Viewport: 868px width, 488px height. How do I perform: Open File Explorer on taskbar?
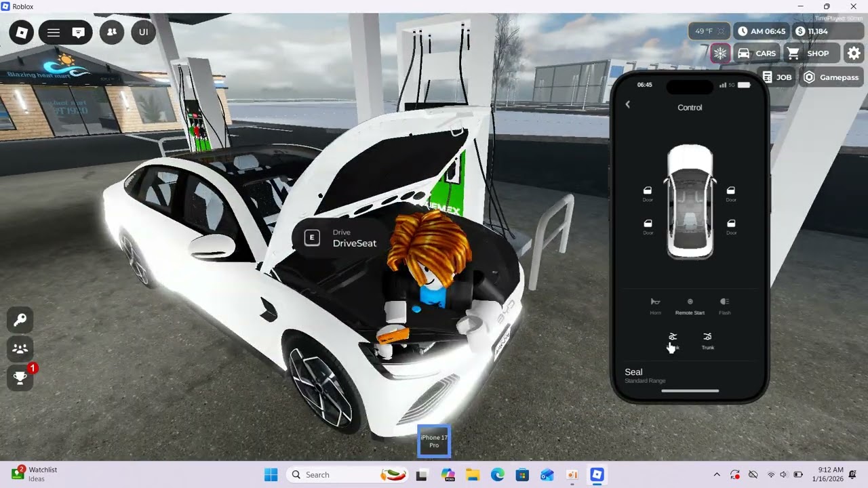point(473,474)
